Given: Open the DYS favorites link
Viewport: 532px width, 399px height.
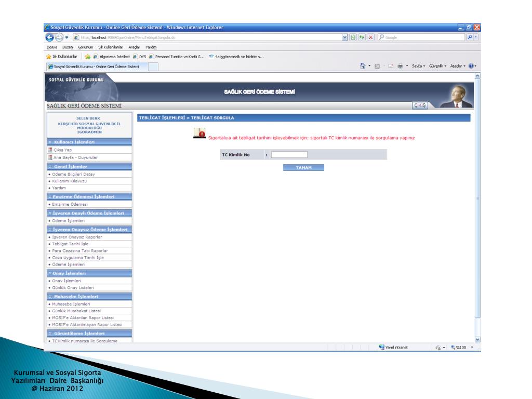Looking at the screenshot, I should pos(140,57).
